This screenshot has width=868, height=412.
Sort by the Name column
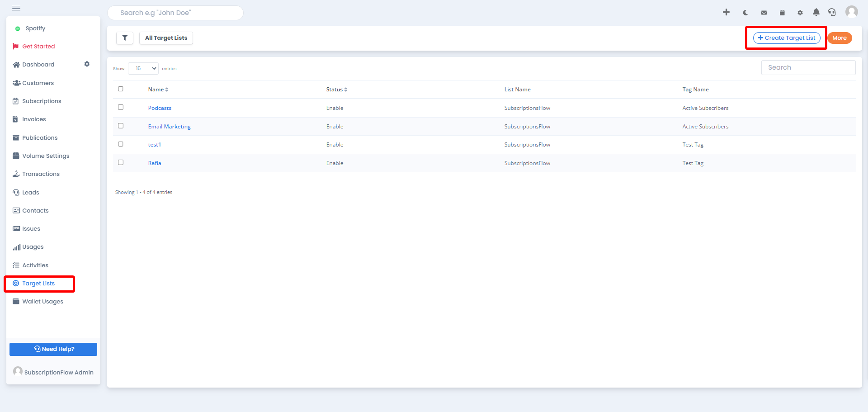(158, 90)
